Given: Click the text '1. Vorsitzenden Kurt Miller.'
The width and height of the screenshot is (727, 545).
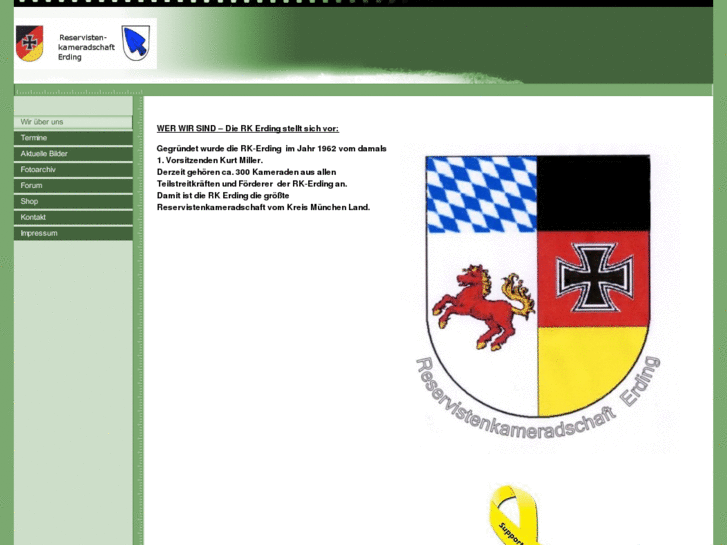Looking at the screenshot, I should click(210, 160).
